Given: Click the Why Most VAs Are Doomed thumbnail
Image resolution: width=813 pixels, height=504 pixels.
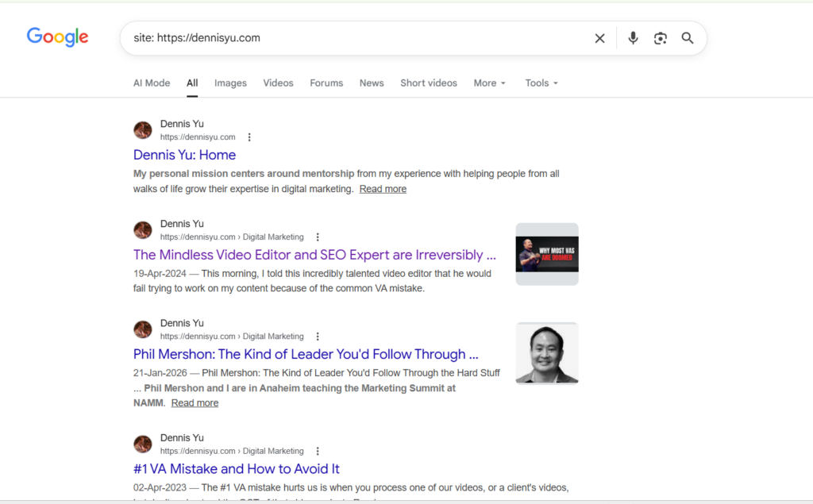Looking at the screenshot, I should [547, 254].
